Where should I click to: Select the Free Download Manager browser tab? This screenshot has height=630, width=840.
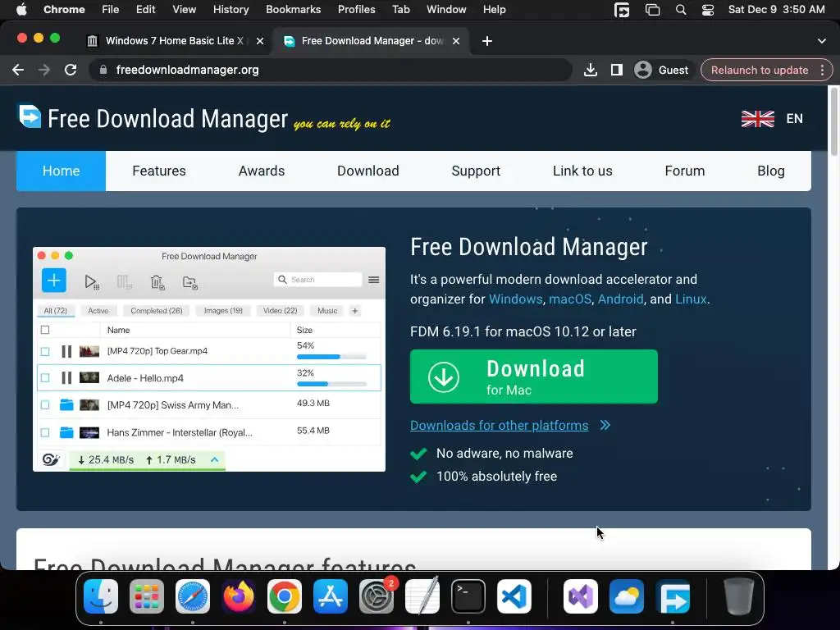point(372,41)
